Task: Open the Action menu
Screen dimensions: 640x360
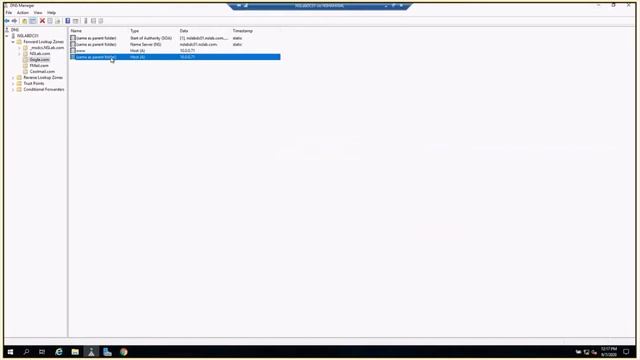Action: [x=22, y=13]
